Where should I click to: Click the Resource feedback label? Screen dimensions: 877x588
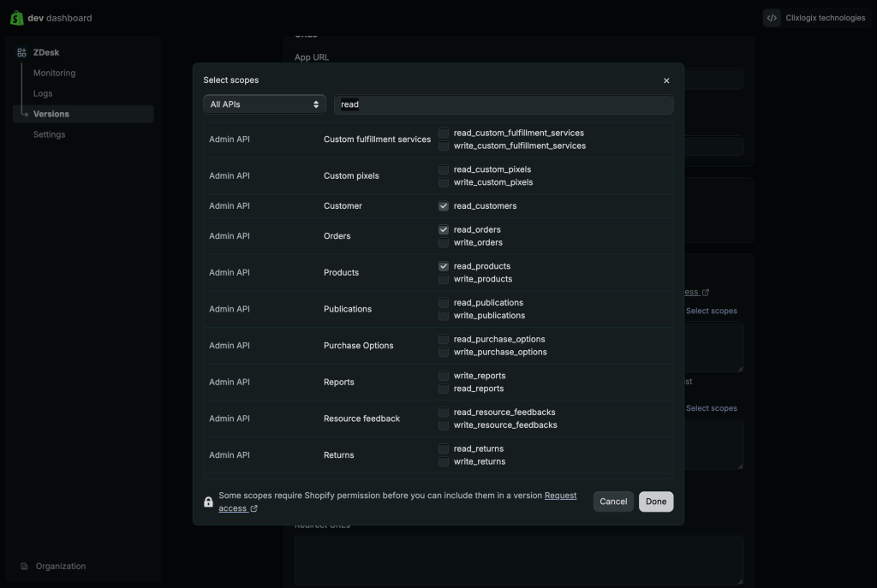(362, 419)
